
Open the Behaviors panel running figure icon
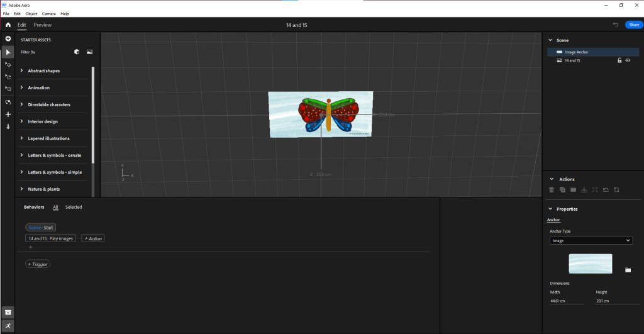click(8, 326)
